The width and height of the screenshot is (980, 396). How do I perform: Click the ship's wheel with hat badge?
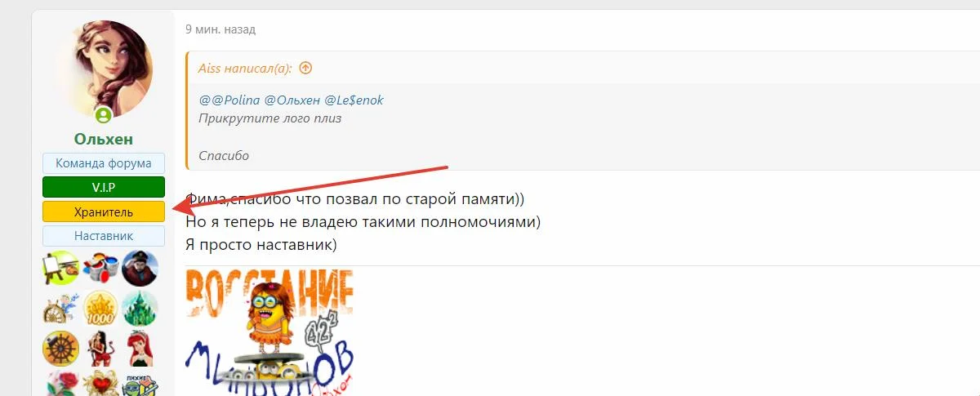point(60,349)
